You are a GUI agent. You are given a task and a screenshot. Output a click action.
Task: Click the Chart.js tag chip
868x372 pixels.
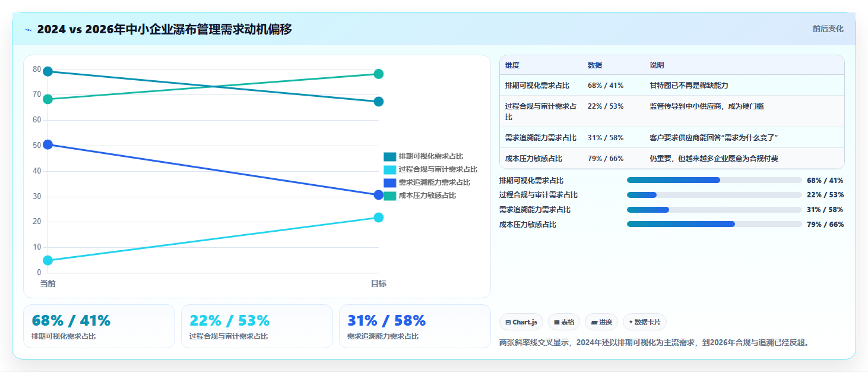tap(521, 322)
